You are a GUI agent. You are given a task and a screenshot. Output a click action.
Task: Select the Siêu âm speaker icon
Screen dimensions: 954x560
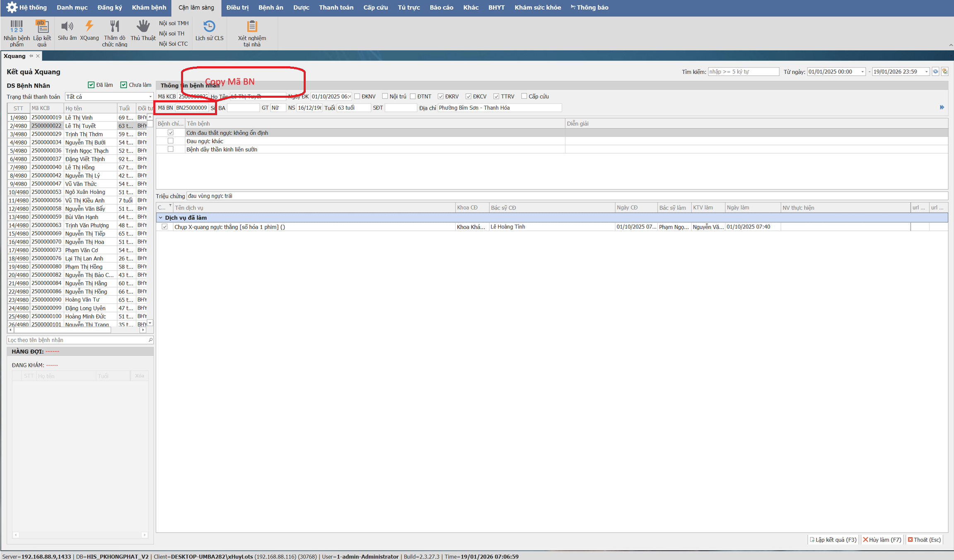(67, 27)
